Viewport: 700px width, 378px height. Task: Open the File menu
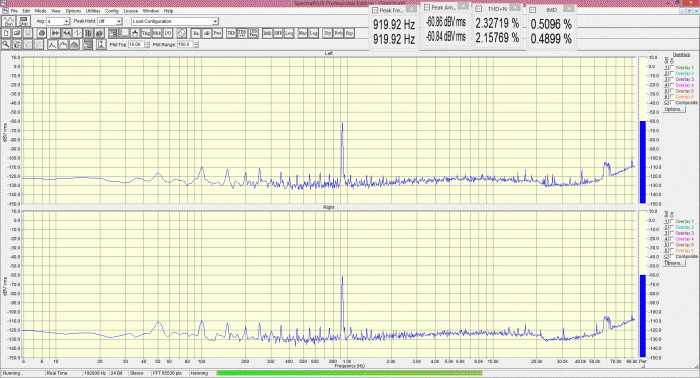coord(14,11)
